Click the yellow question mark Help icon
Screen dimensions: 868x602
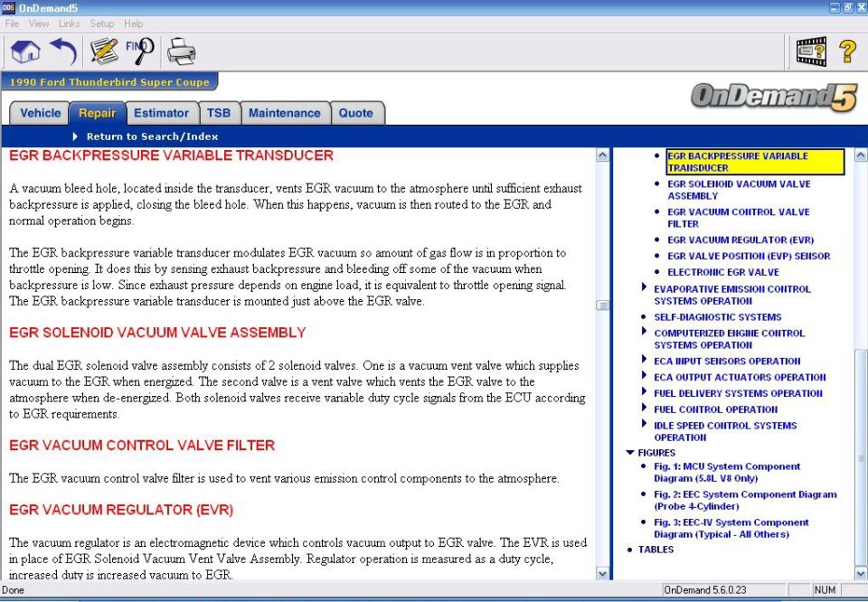pyautogui.click(x=847, y=52)
